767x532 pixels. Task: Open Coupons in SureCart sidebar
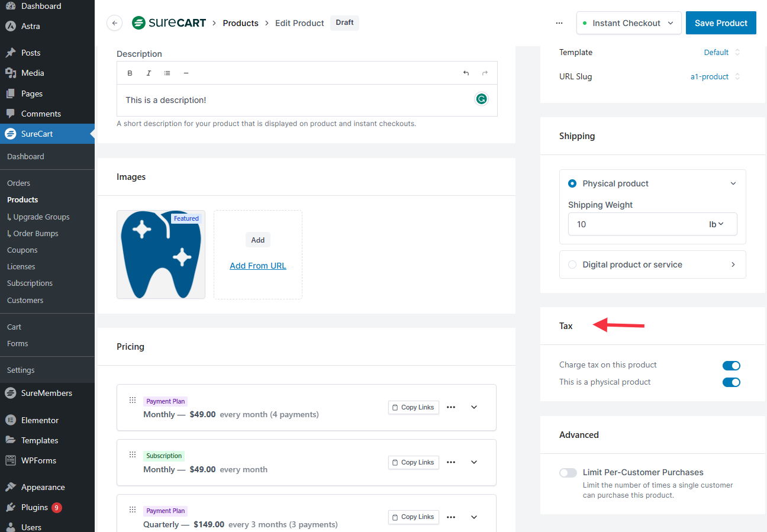[x=22, y=250]
